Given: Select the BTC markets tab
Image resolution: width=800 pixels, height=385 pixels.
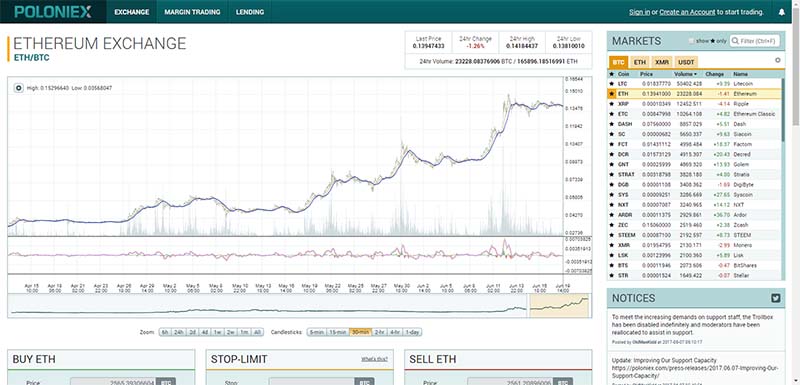Looking at the screenshot, I should point(618,62).
